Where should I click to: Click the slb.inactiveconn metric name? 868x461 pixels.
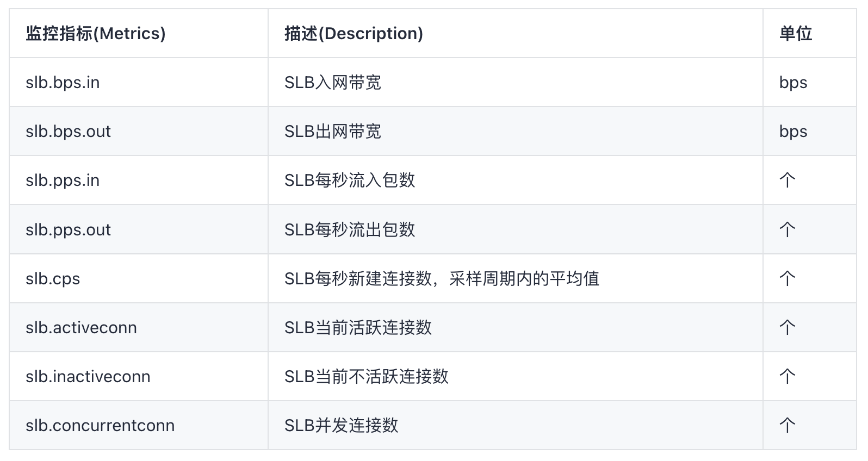pyautogui.click(x=88, y=377)
